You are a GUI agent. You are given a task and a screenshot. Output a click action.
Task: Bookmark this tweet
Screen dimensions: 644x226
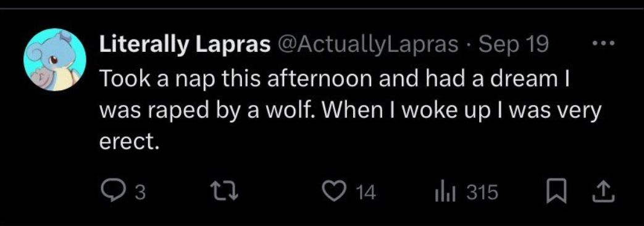pos(557,193)
